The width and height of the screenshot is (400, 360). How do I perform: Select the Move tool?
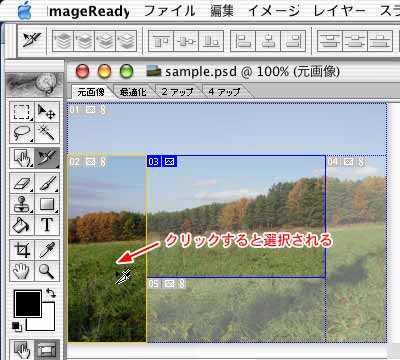click(x=47, y=112)
